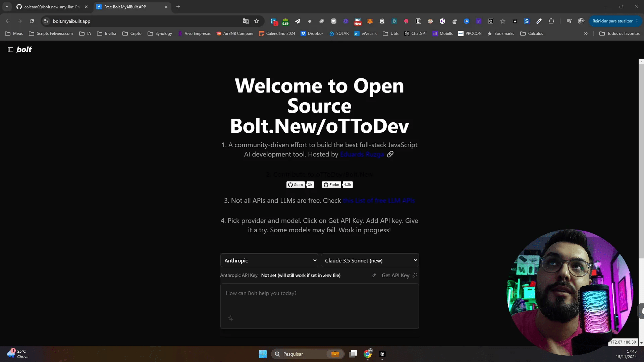This screenshot has height=362, width=644.
Task: Click the enhance prompt sparkle icon
Action: [x=230, y=318]
